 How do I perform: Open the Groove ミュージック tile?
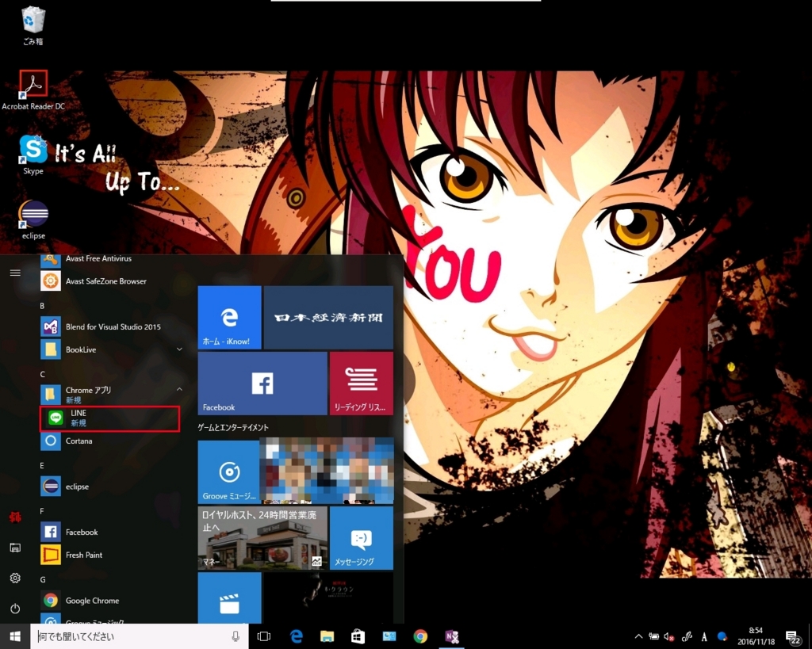coord(229,471)
